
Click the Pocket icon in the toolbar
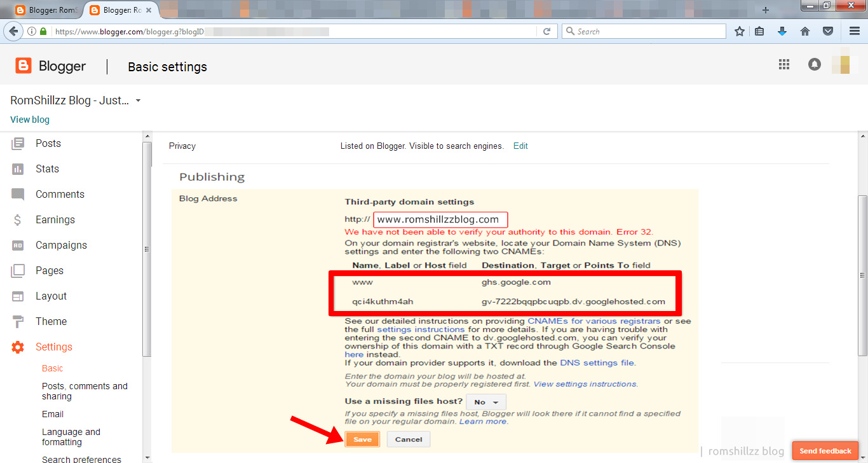(x=828, y=31)
